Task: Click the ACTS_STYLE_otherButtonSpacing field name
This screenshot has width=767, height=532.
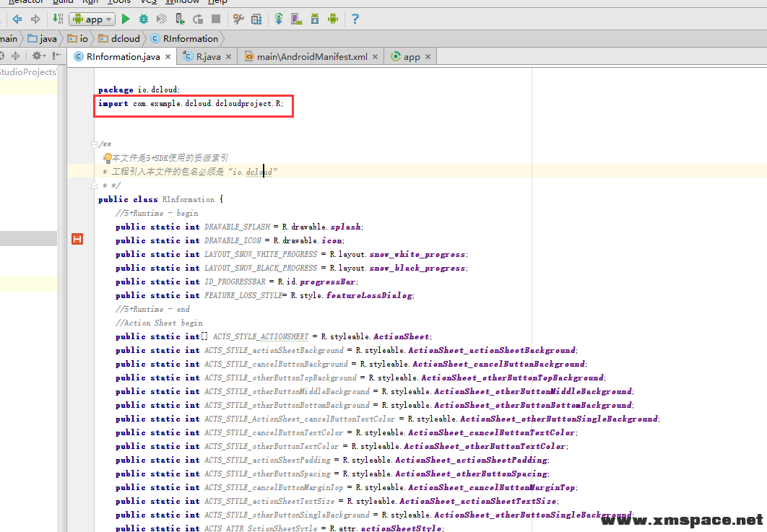Action: pyautogui.click(x=267, y=474)
